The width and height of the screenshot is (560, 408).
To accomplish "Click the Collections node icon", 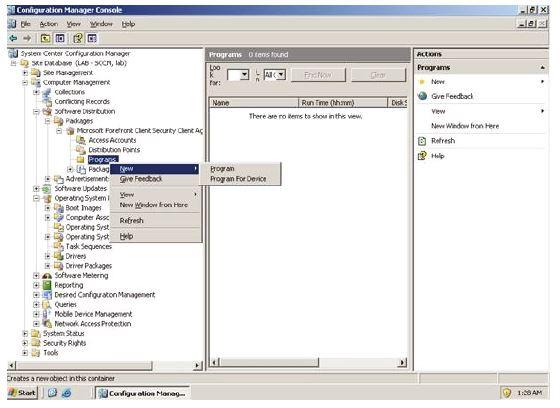I will click(47, 92).
